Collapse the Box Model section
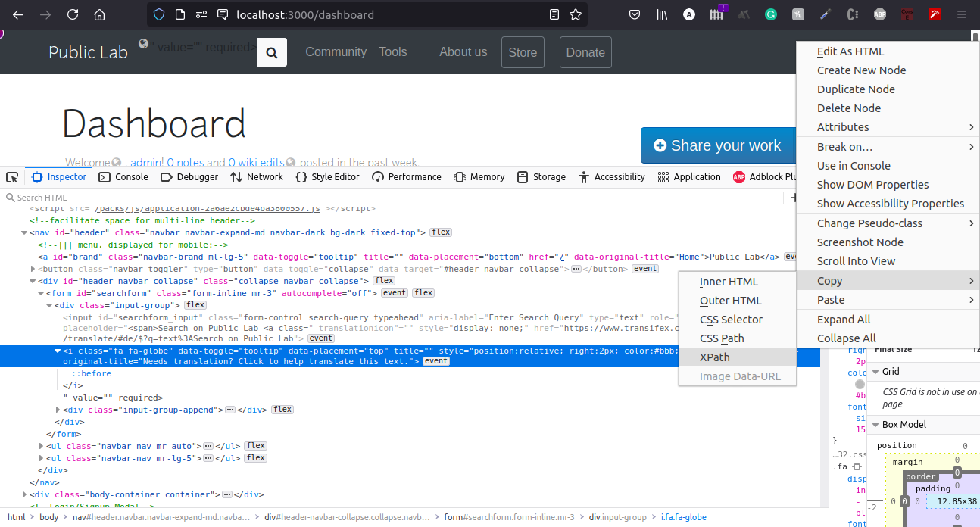This screenshot has width=980, height=527. point(874,425)
